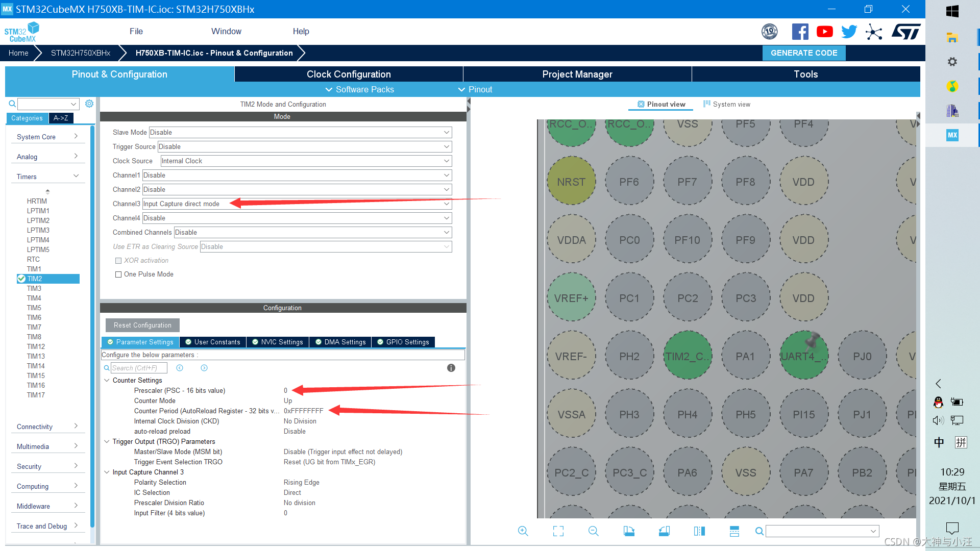This screenshot has height=551, width=980.
Task: Toggle the XOR activation checkbox
Action: [118, 261]
